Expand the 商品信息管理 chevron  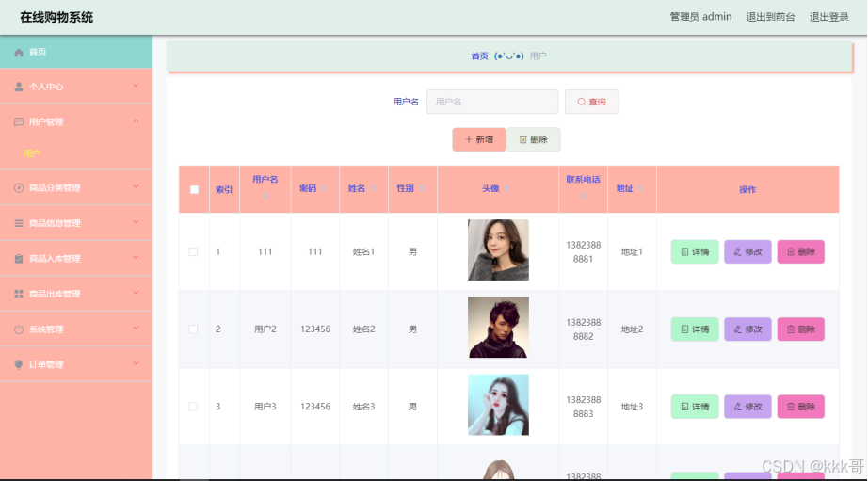coord(136,222)
